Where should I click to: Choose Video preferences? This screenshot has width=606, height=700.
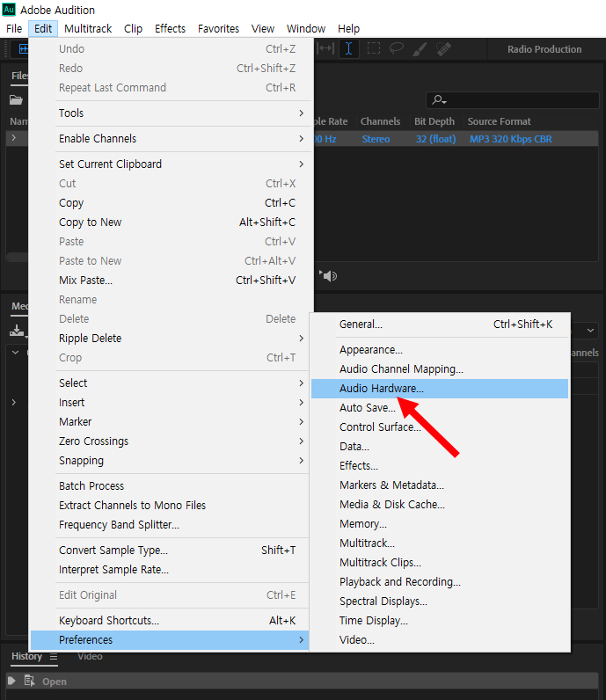point(440,639)
